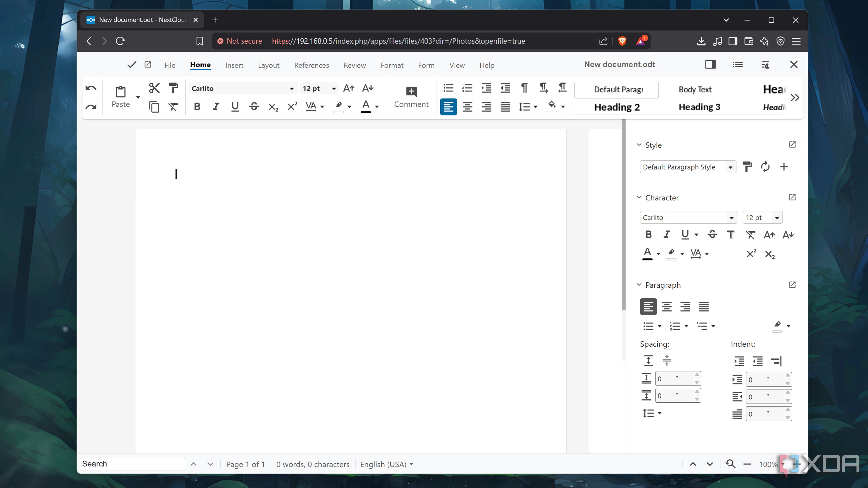Increase paragraph spacing in sidebar
Image resolution: width=868 pixels, height=488 pixels.
point(648,360)
